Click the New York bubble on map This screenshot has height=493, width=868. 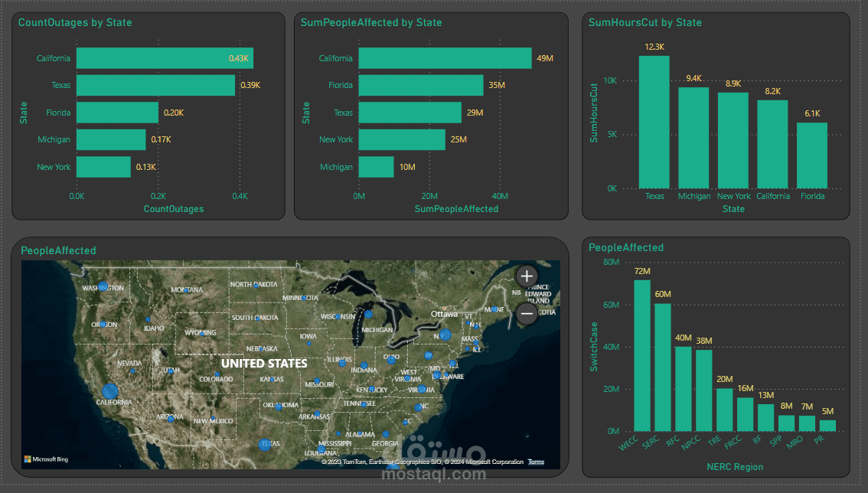tap(445, 334)
